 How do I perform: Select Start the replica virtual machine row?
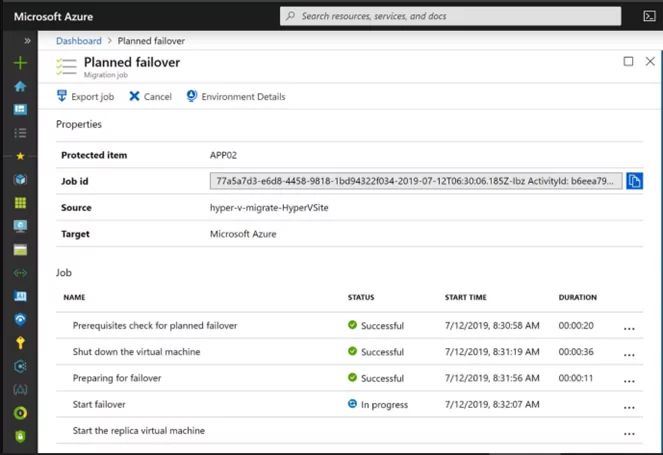pyautogui.click(x=349, y=430)
